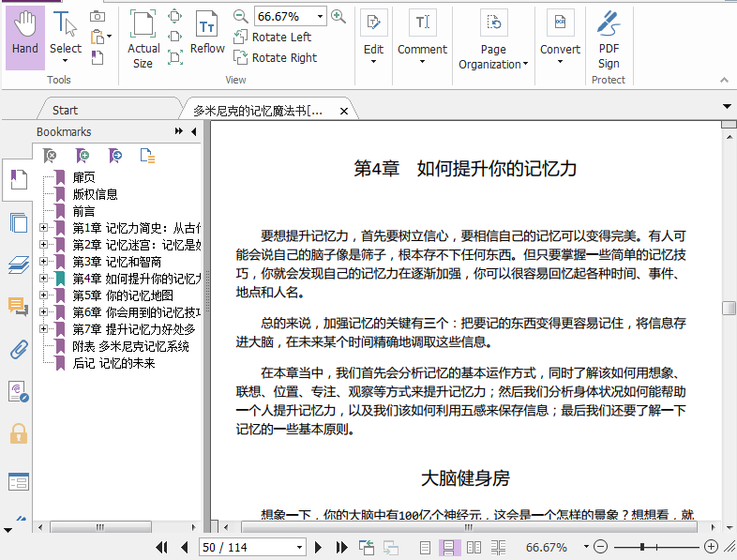Click the Snapshot camera icon

(98, 17)
